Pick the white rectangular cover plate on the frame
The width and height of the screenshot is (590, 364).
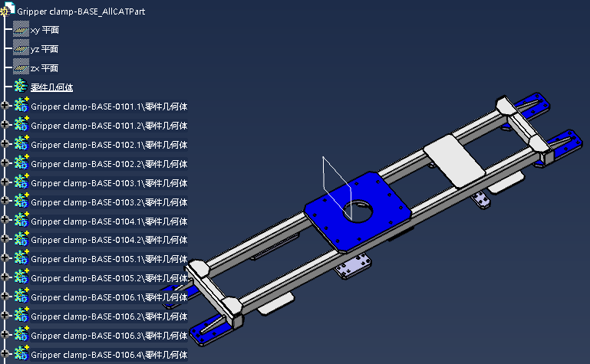(x=454, y=161)
